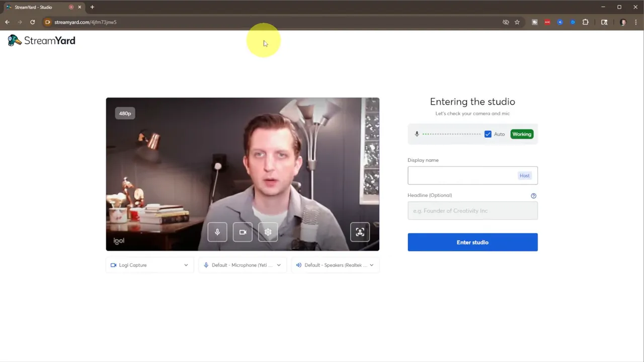Click the site info icon in address bar

[47, 22]
